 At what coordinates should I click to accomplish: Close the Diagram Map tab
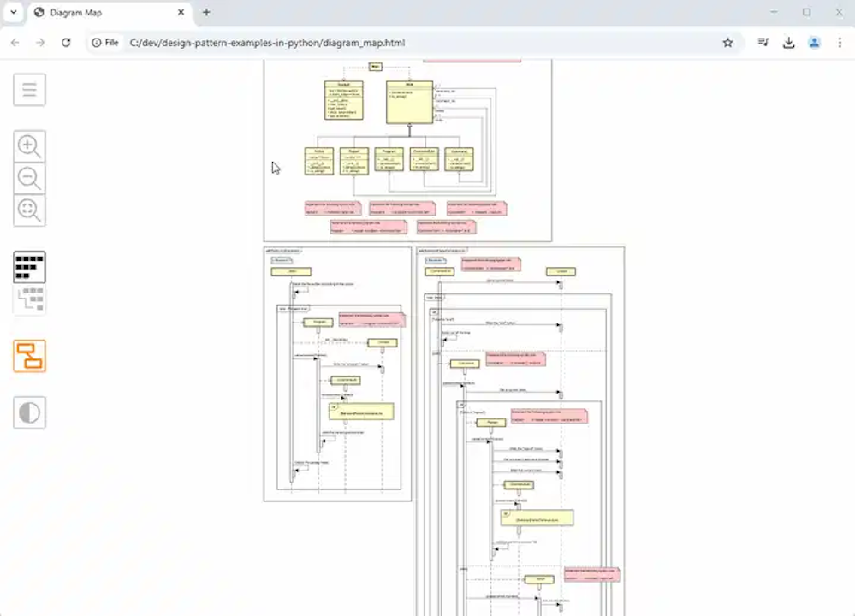181,12
